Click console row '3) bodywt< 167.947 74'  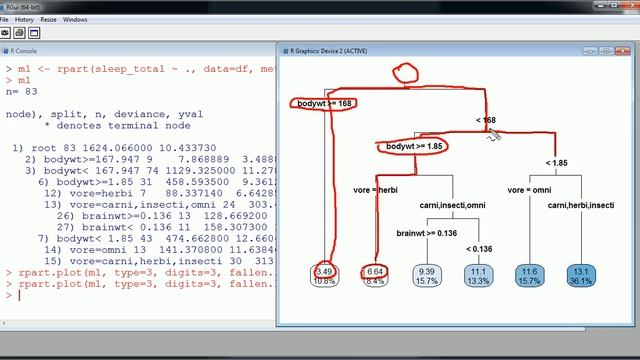coord(150,171)
